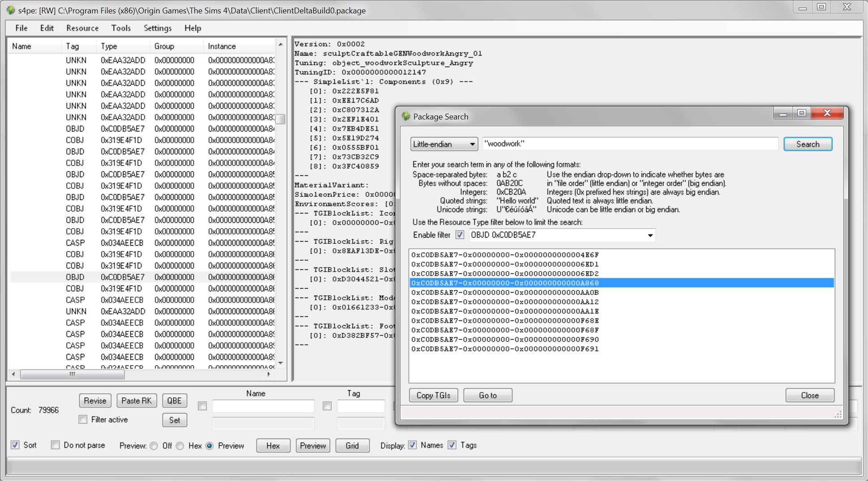Maximize the s4pe main window
The image size is (868, 481).
(x=821, y=8)
